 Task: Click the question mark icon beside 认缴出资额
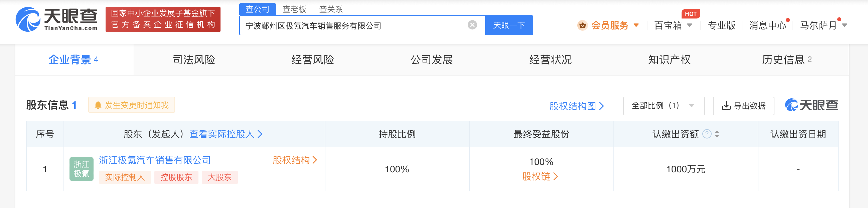[707, 134]
